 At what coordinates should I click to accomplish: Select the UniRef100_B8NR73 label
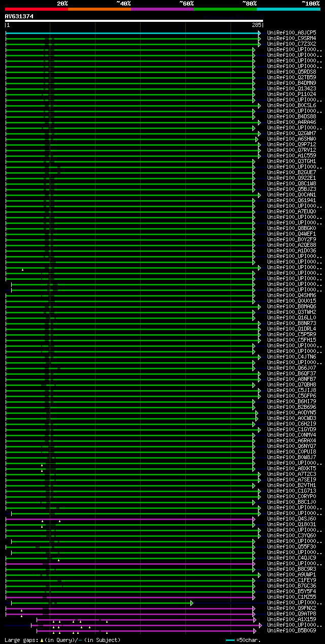pyautogui.click(x=291, y=323)
